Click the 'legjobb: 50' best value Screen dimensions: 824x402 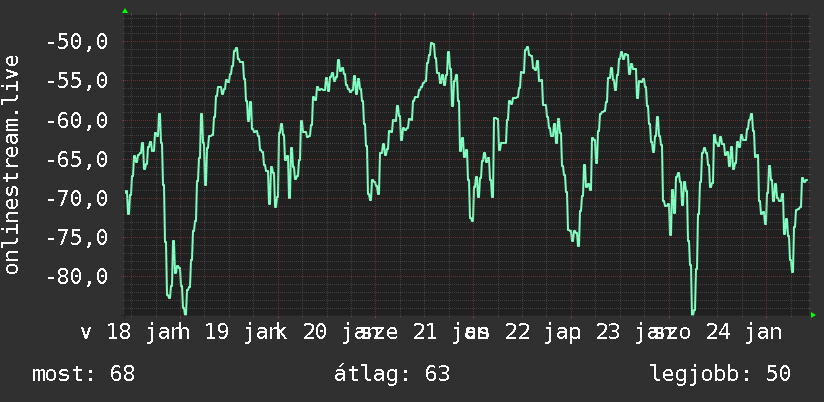coord(720,374)
